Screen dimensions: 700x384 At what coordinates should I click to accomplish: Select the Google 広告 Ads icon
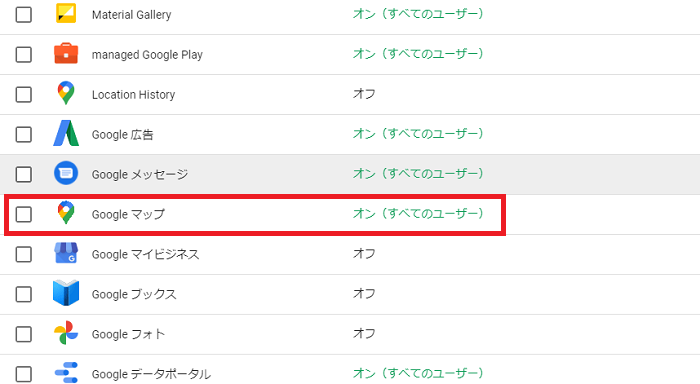click(66, 133)
